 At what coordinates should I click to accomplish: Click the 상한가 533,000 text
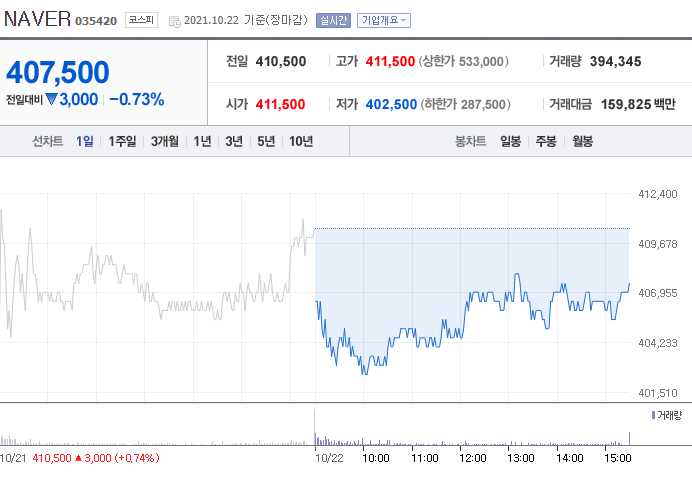[463, 61]
